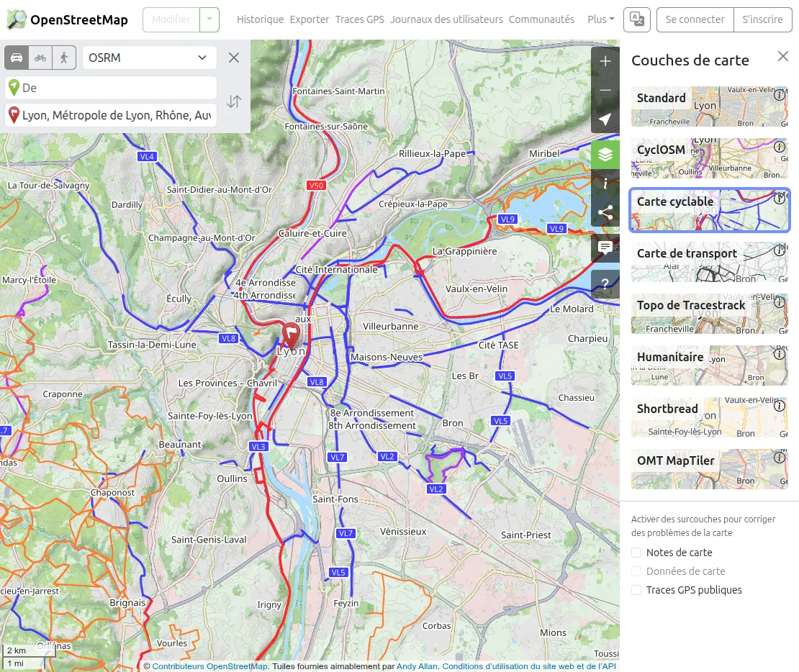Enable Traces GPS publiques overlay
The width and height of the screenshot is (799, 672).
pos(636,590)
